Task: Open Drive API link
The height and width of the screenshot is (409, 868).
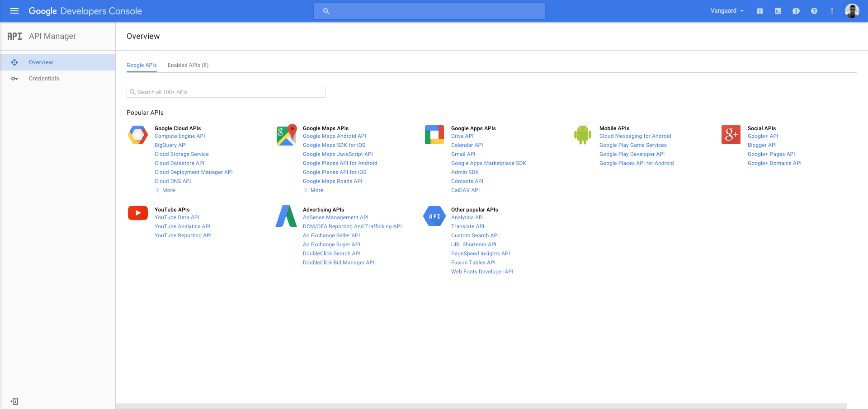Action: coord(462,136)
